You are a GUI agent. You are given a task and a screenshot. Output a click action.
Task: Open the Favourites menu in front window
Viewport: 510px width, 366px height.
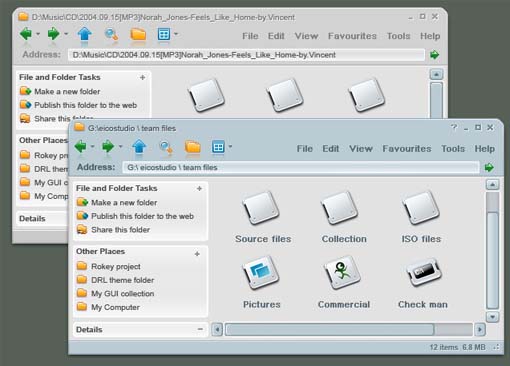[407, 149]
